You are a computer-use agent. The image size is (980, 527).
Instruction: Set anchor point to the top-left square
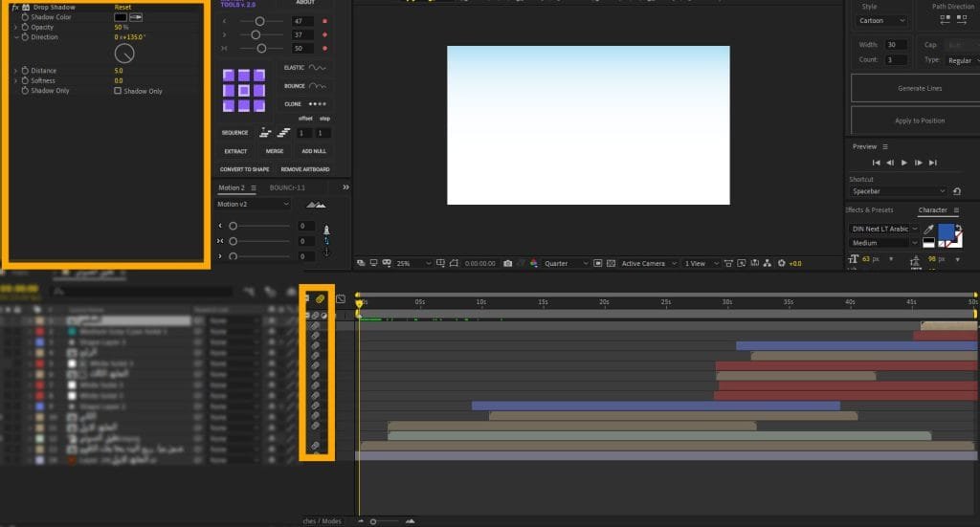tap(229, 76)
